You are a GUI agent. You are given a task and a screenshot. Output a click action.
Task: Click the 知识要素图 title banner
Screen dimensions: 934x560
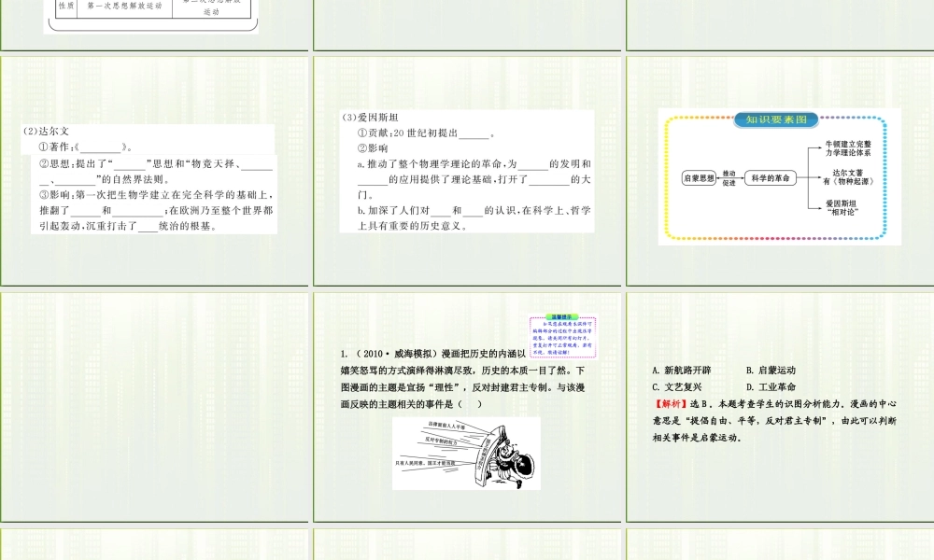pyautogui.click(x=776, y=119)
